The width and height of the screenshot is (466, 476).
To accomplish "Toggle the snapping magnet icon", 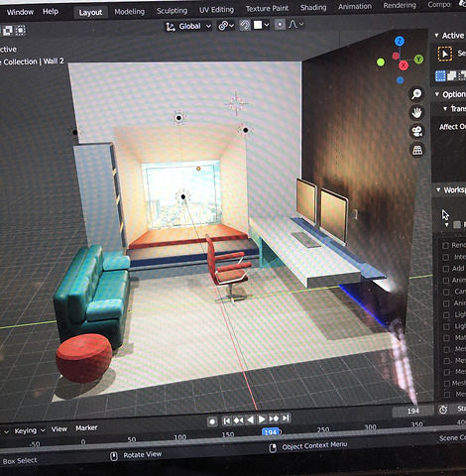I will [245, 25].
